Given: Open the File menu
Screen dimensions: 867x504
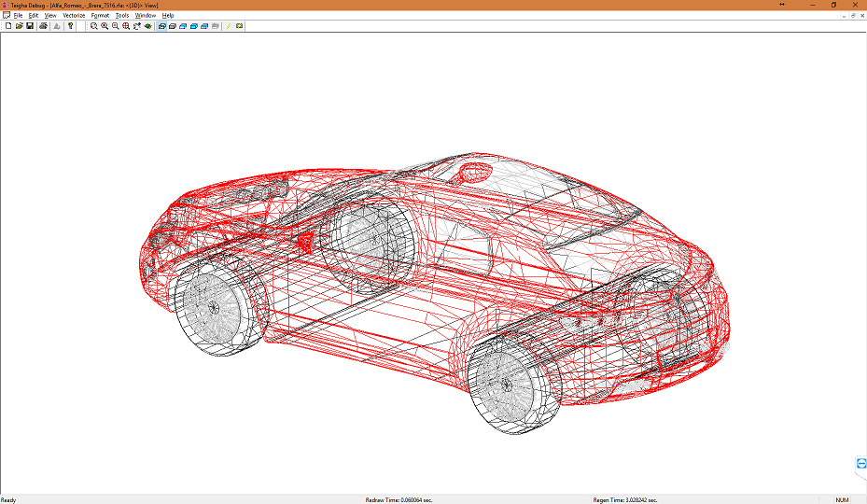Looking at the screenshot, I should pyautogui.click(x=19, y=16).
